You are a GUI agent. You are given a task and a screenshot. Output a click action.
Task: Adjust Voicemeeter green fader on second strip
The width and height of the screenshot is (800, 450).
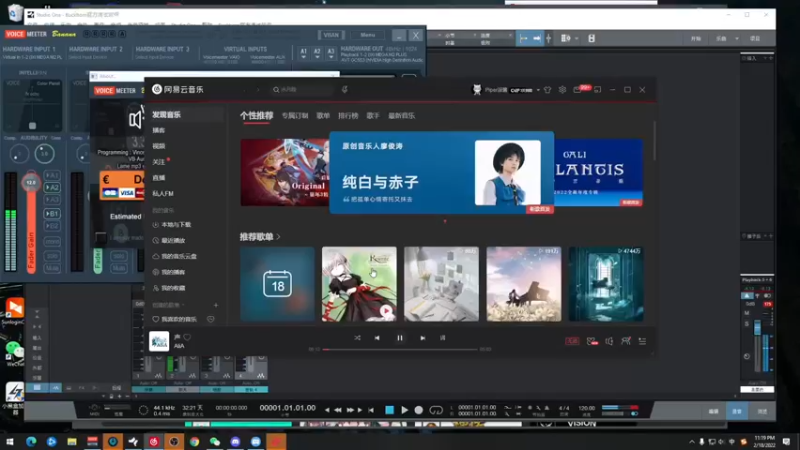coord(97,259)
